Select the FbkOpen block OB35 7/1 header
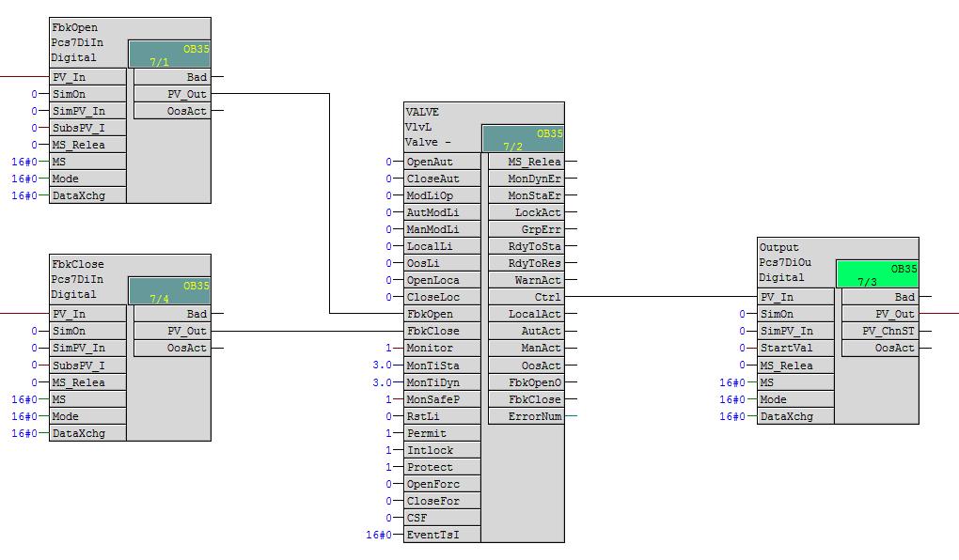The height and width of the screenshot is (560, 959). click(169, 54)
